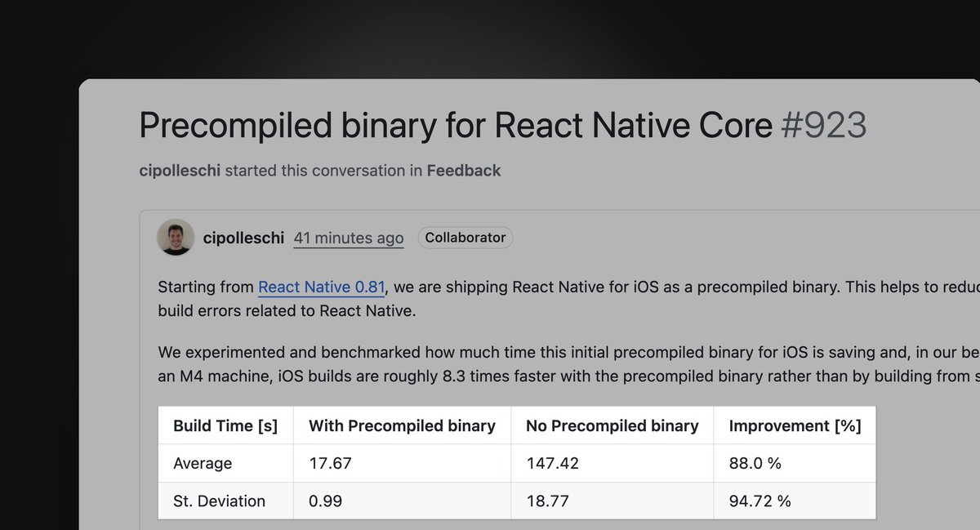
Task: Click the cipolleschi name in the subtitle line
Action: click(180, 171)
